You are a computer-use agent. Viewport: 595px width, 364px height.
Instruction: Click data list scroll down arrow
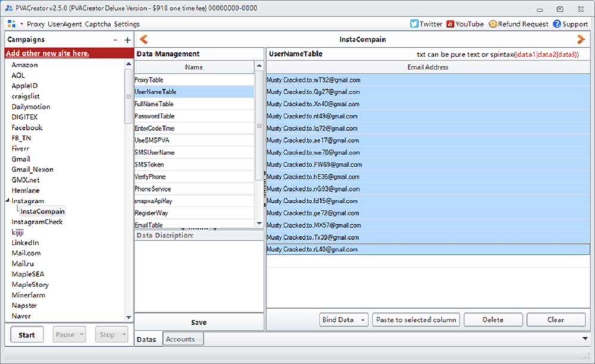click(259, 223)
